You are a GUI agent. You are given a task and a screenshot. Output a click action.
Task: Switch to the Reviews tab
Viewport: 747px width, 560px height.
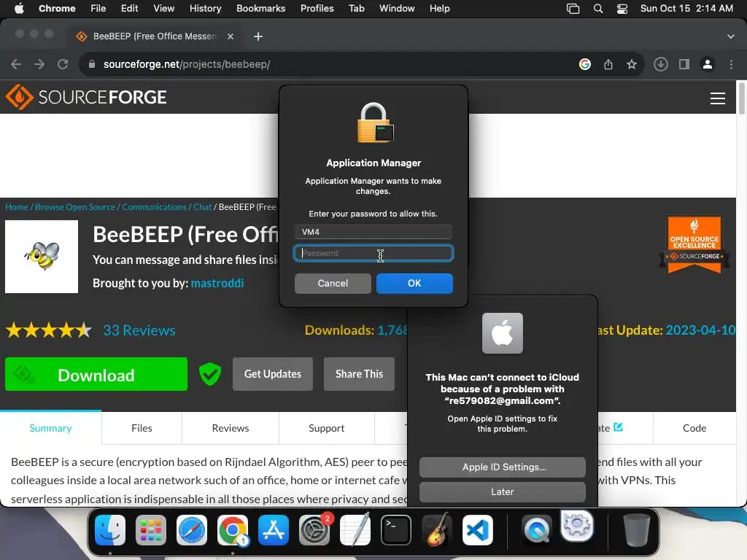point(231,428)
